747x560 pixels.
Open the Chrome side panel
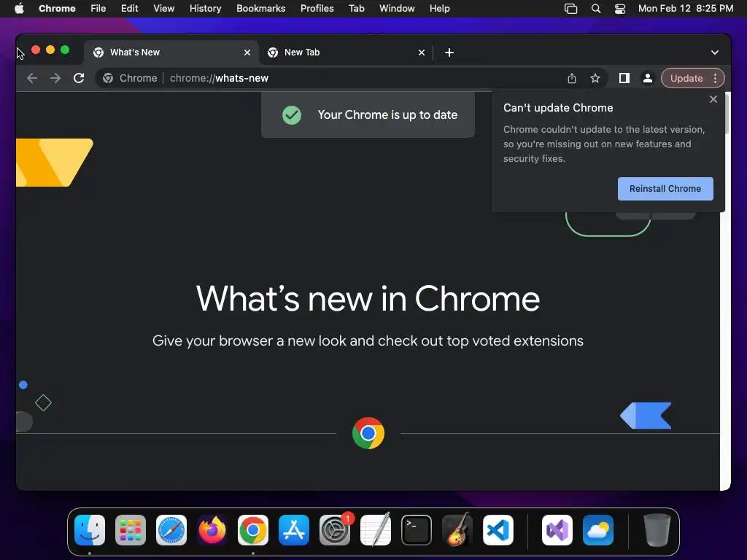[x=624, y=78]
